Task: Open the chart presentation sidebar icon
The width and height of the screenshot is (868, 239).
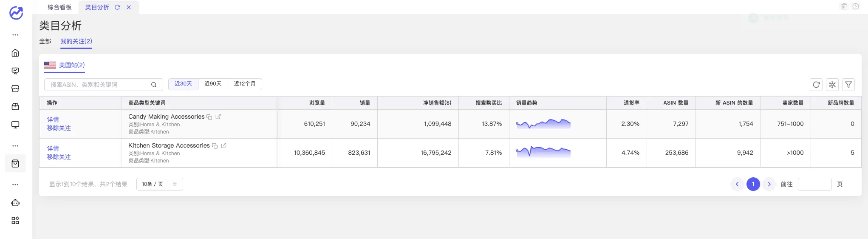Action: click(x=15, y=71)
